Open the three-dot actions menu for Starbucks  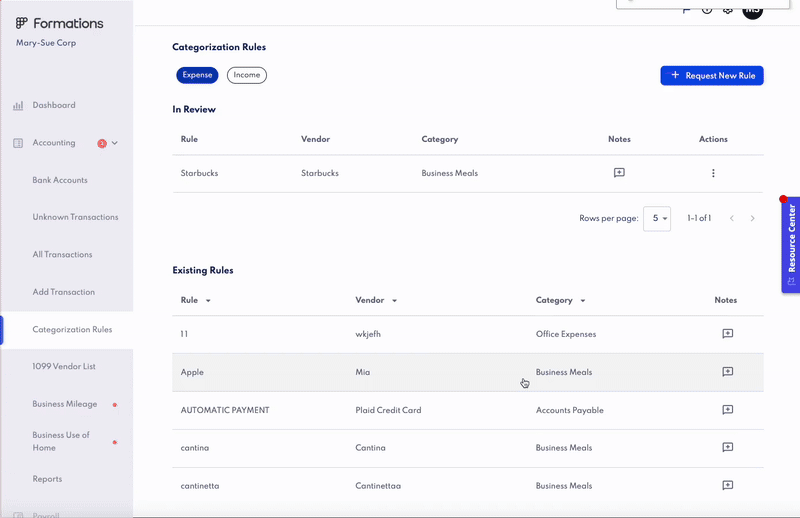pos(713,173)
